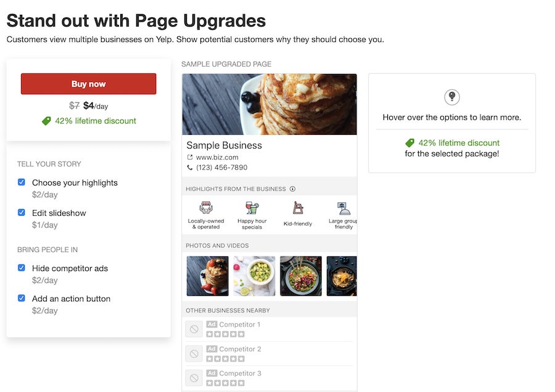Click the Large group friendly icon
The width and height of the screenshot is (555, 392).
[x=342, y=207]
